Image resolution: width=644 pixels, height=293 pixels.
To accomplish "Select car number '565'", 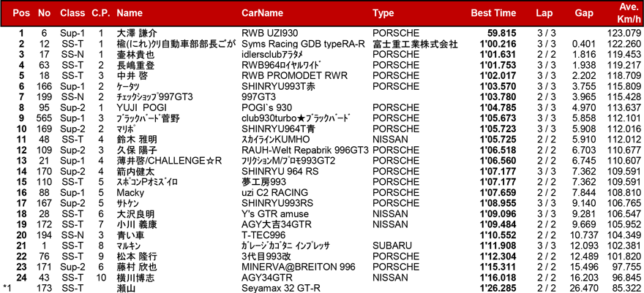I will point(44,119).
